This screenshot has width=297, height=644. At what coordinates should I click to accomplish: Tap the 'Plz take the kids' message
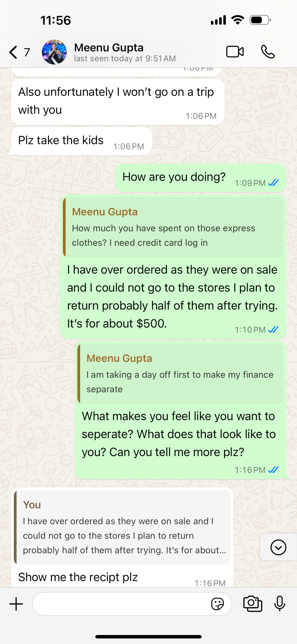pyautogui.click(x=61, y=141)
